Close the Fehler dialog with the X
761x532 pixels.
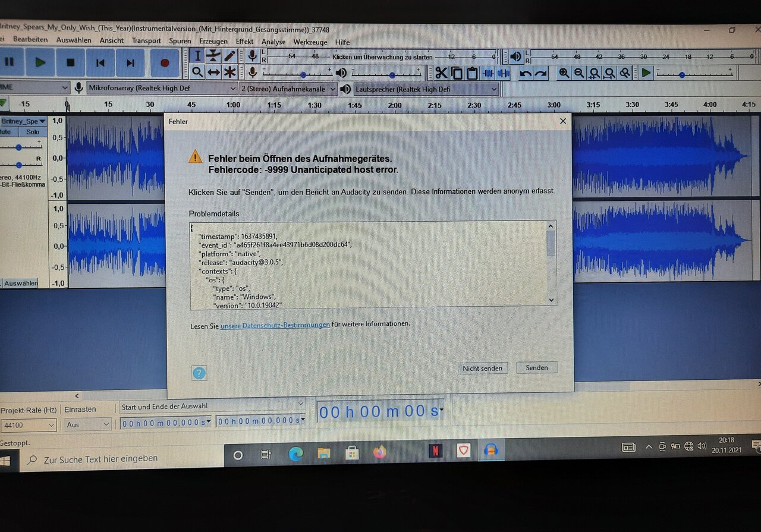click(x=563, y=121)
